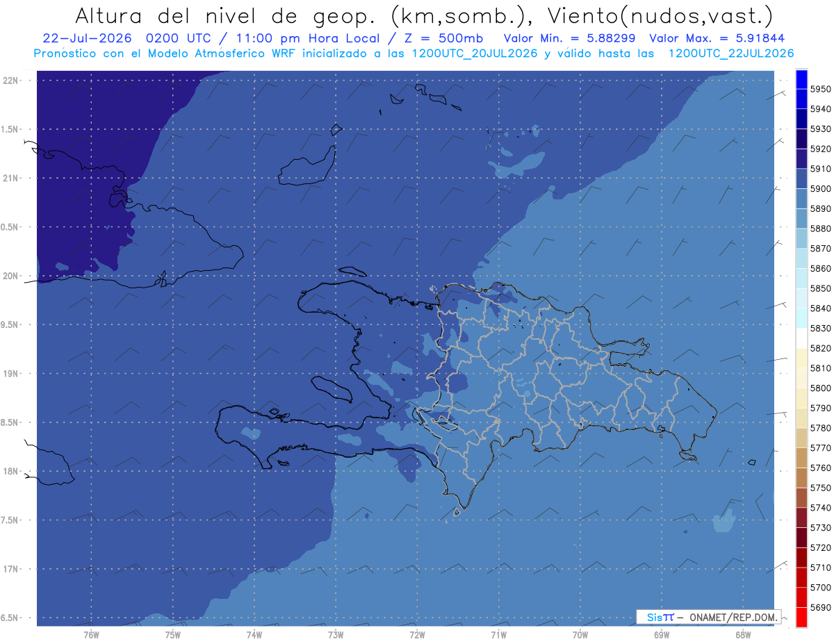Click the 73W longitude label
Image resolution: width=834 pixels, height=644 pixels.
point(336,636)
